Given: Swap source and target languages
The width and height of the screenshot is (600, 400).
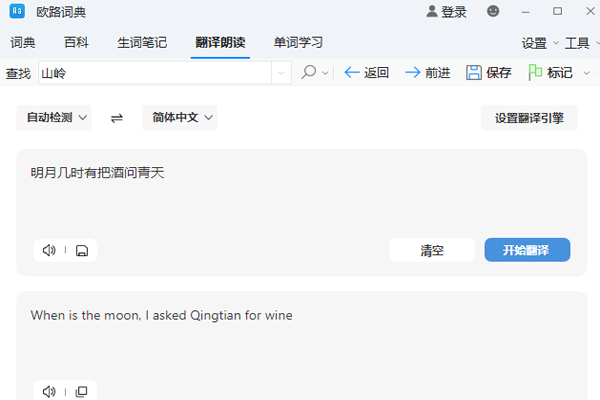Looking at the screenshot, I should tap(117, 118).
